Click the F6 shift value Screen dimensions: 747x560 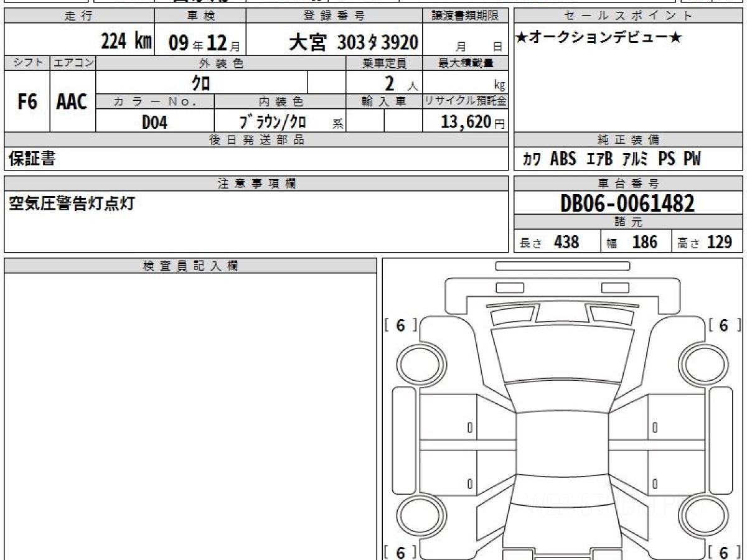coord(27,103)
